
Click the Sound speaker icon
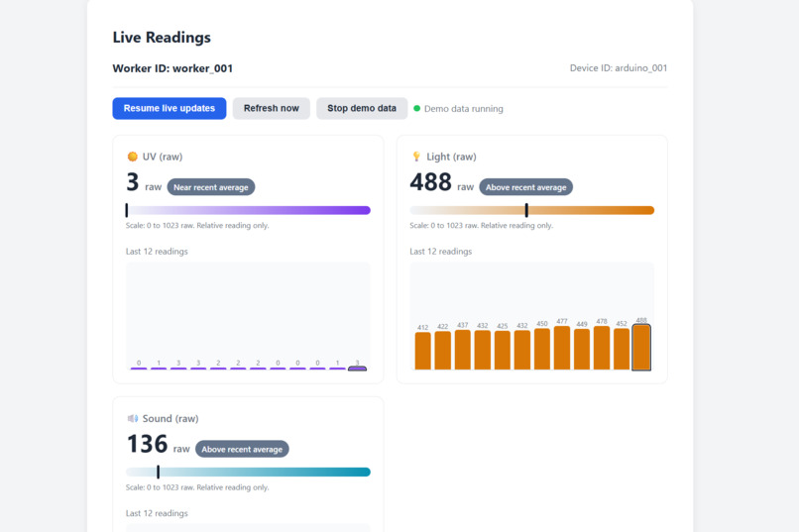(133, 418)
